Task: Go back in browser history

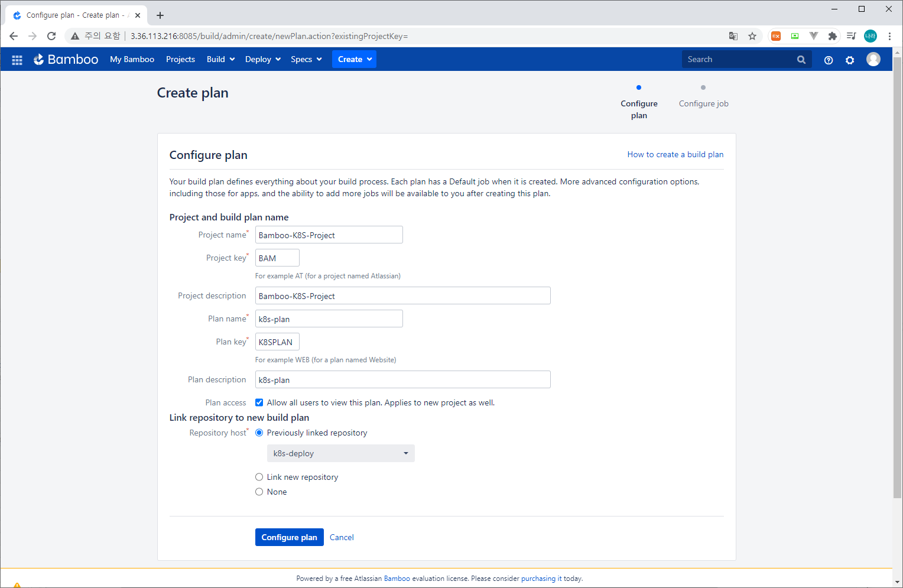Action: click(x=14, y=36)
